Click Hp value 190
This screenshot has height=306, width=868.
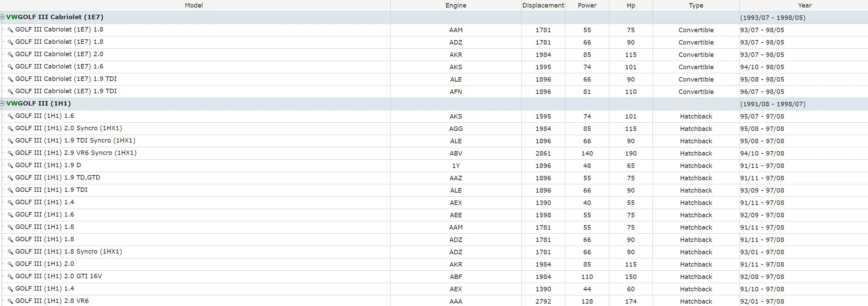631,154
